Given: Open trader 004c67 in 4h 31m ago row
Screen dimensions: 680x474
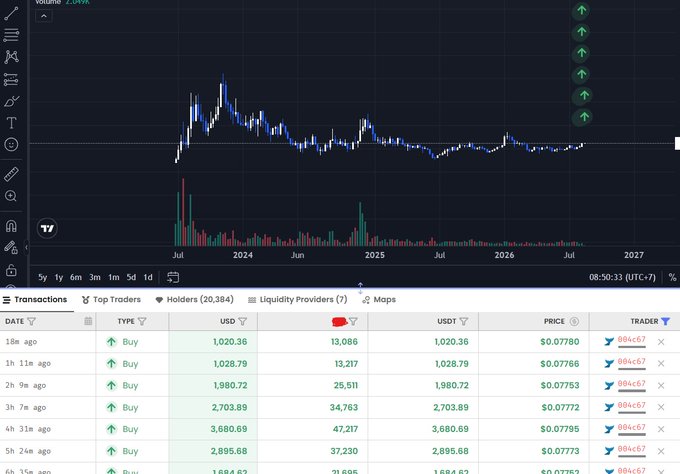Looking at the screenshot, I should coord(631,428).
